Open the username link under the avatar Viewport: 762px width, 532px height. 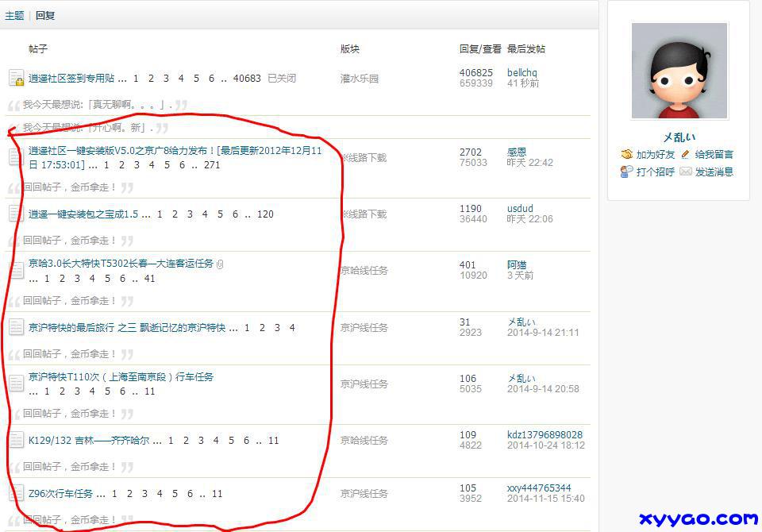point(679,137)
